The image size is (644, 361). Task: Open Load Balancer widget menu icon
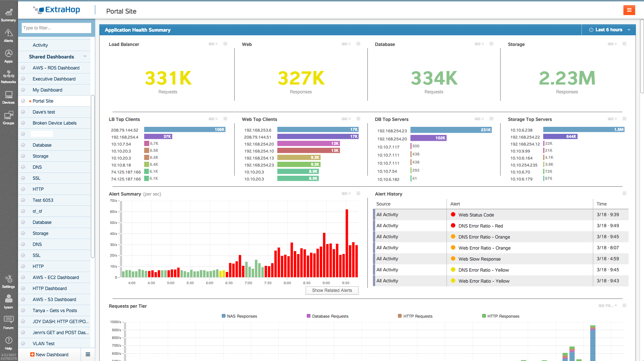point(225,44)
